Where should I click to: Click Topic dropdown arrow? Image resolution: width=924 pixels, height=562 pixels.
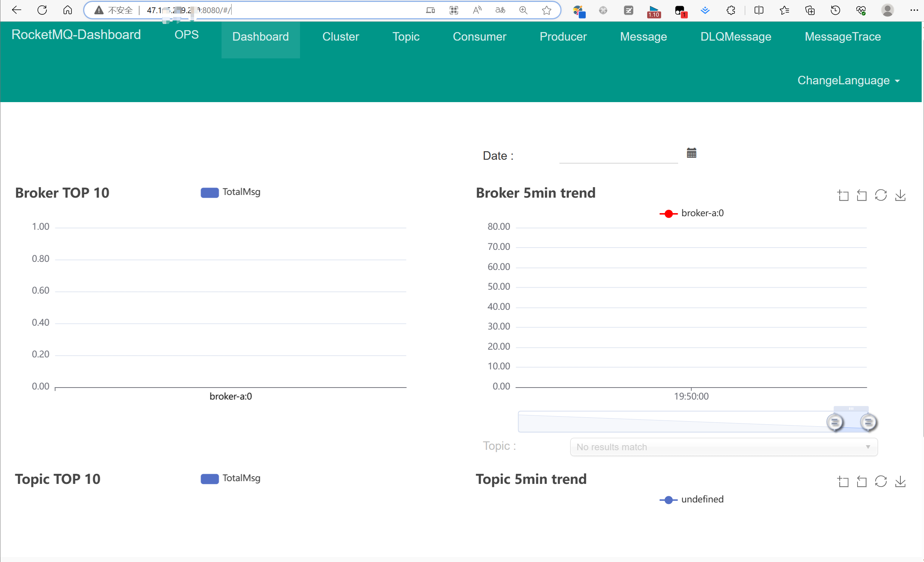(x=868, y=447)
